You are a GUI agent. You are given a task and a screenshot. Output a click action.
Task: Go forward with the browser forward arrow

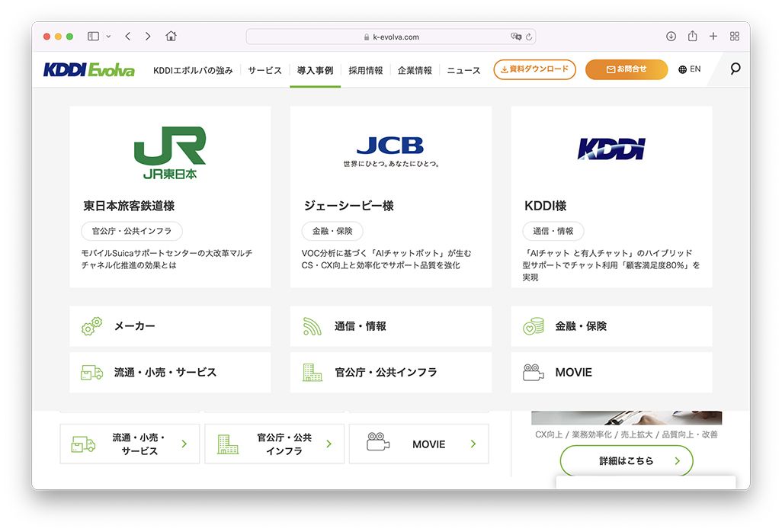pyautogui.click(x=148, y=37)
